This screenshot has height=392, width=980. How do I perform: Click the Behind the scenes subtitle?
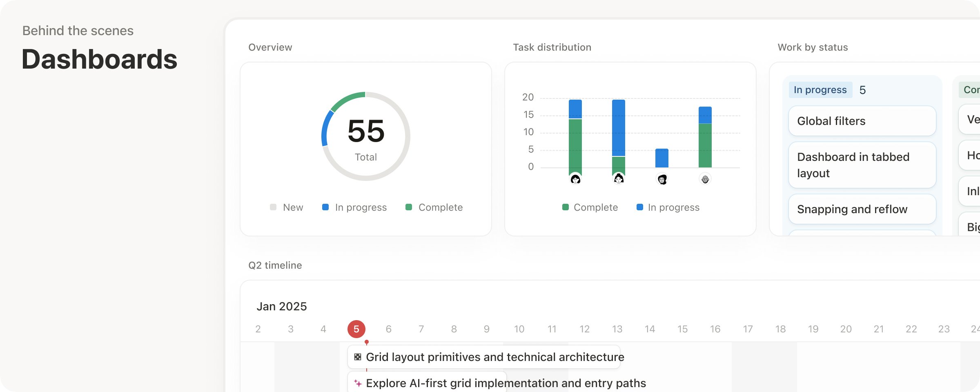[x=78, y=31]
